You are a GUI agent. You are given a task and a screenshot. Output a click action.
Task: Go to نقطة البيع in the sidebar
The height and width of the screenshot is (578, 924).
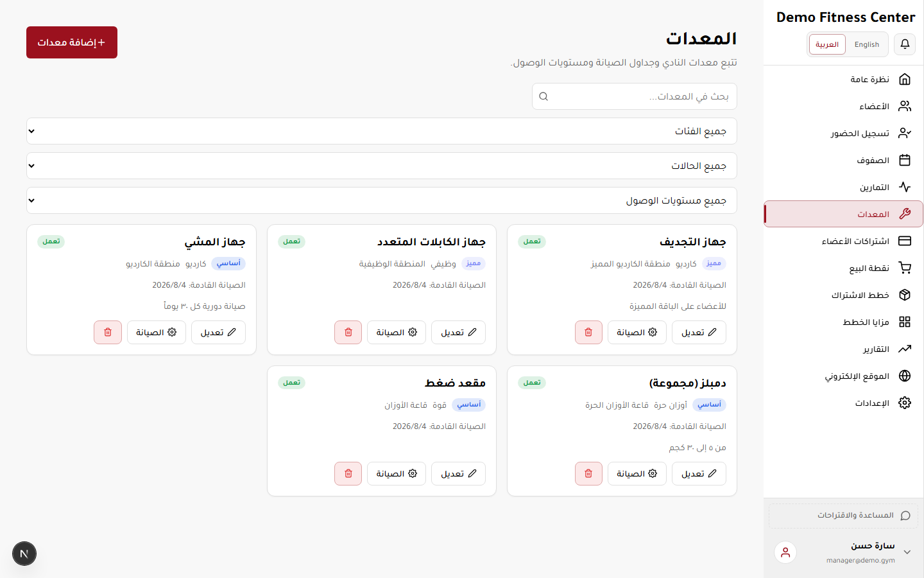pos(843,268)
